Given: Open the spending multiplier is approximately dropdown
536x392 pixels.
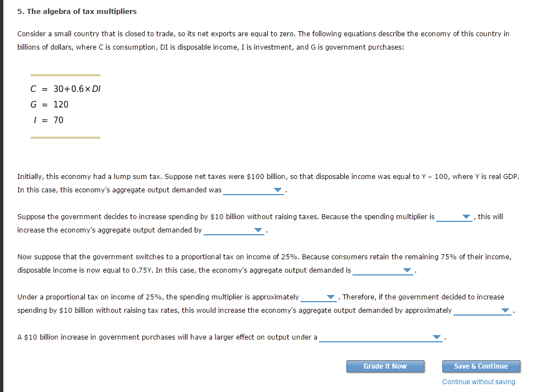Looking at the screenshot, I should [318, 297].
